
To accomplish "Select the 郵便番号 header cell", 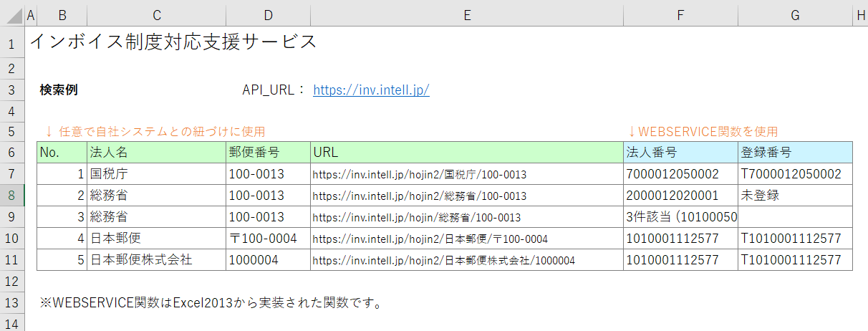I will (x=268, y=153).
